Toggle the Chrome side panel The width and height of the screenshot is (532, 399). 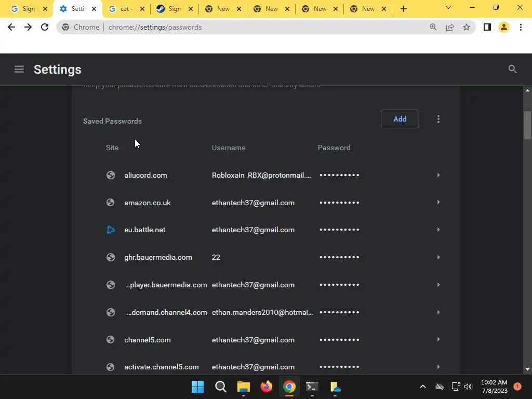pyautogui.click(x=487, y=27)
